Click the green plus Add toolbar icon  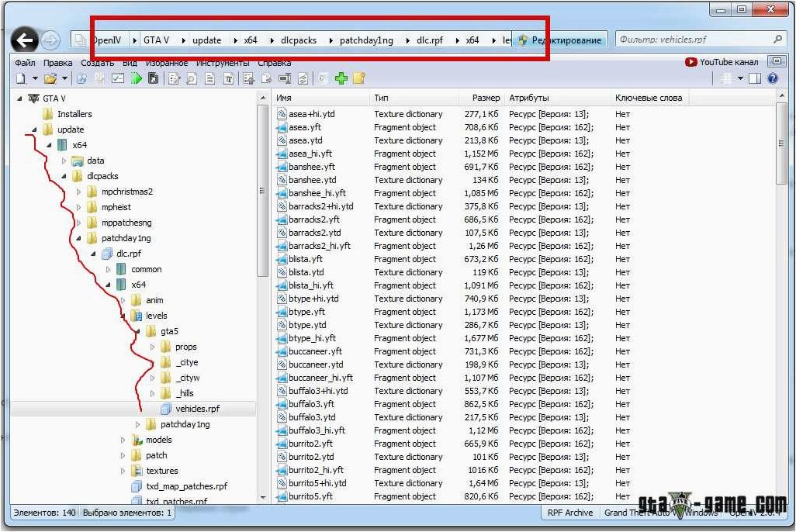pos(341,78)
